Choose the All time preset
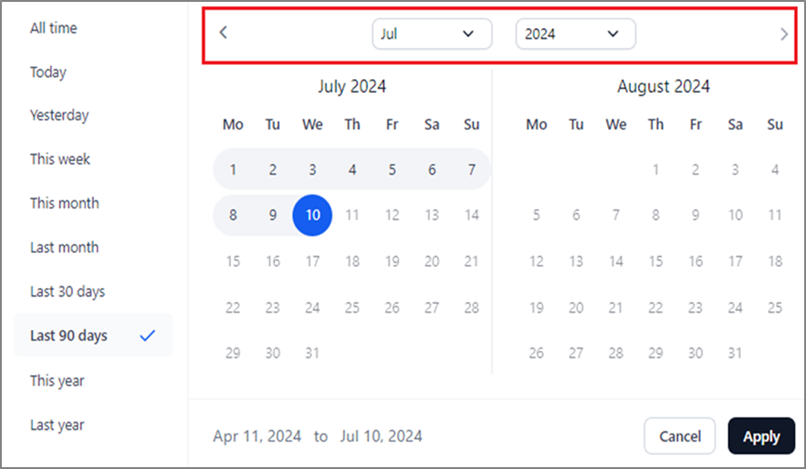 click(x=53, y=28)
